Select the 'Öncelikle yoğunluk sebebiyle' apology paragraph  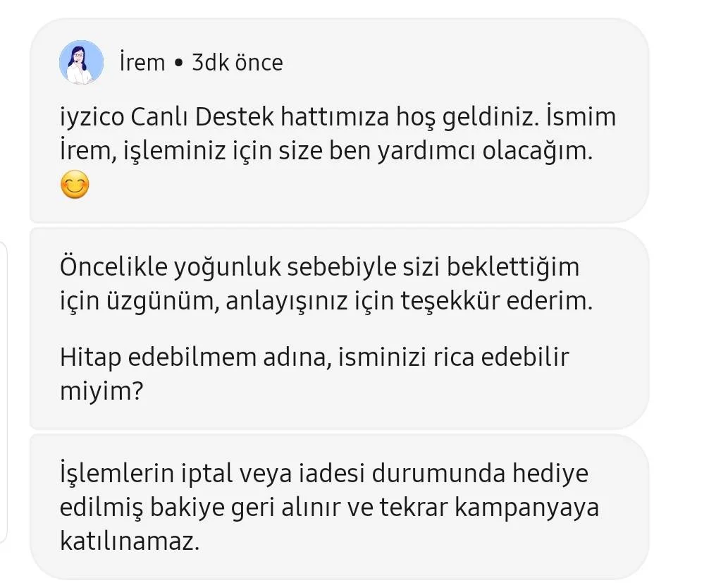pyautogui.click(x=326, y=284)
